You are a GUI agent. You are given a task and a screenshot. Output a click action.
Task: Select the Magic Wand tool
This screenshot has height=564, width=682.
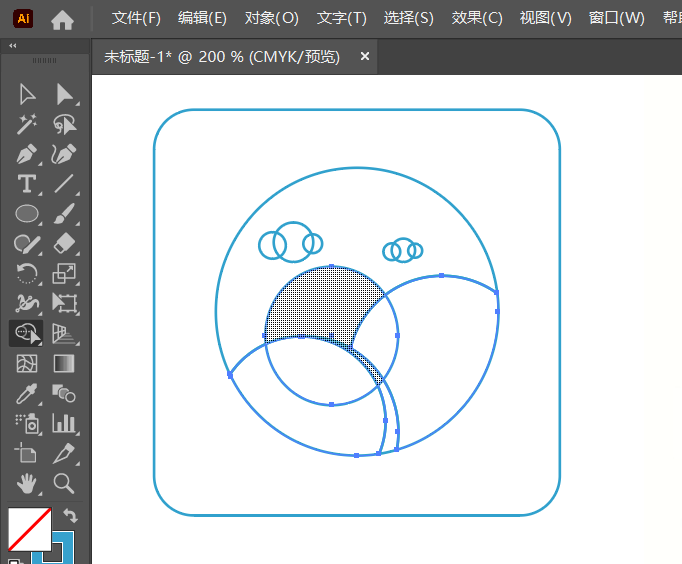coord(27,124)
